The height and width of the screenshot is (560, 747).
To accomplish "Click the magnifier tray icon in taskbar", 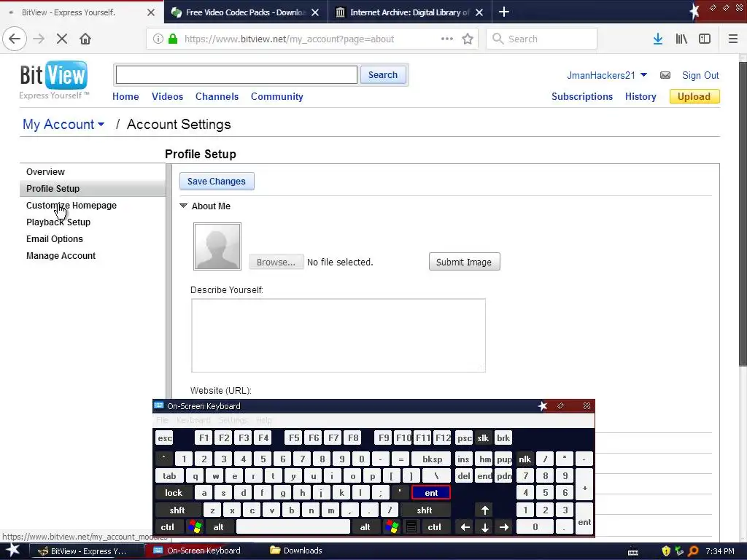I will pyautogui.click(x=693, y=551).
